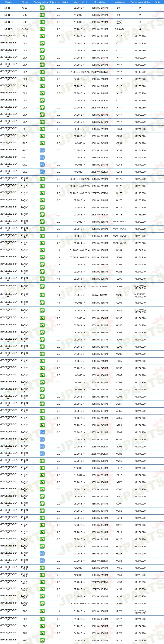Click body cell 'W212'
The image size is (164, 644).
(119, 461)
